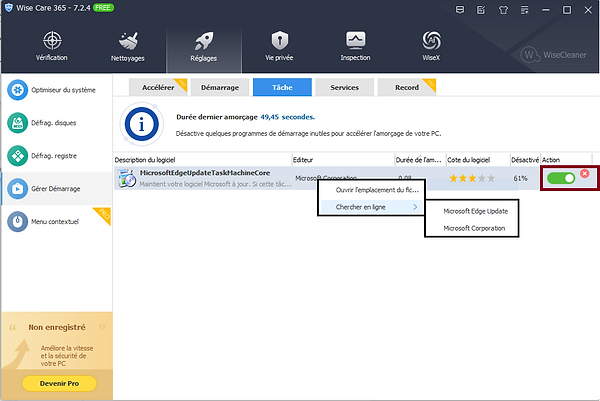Click the notes edit icon in title bar
The width and height of the screenshot is (600, 401).
click(x=481, y=10)
